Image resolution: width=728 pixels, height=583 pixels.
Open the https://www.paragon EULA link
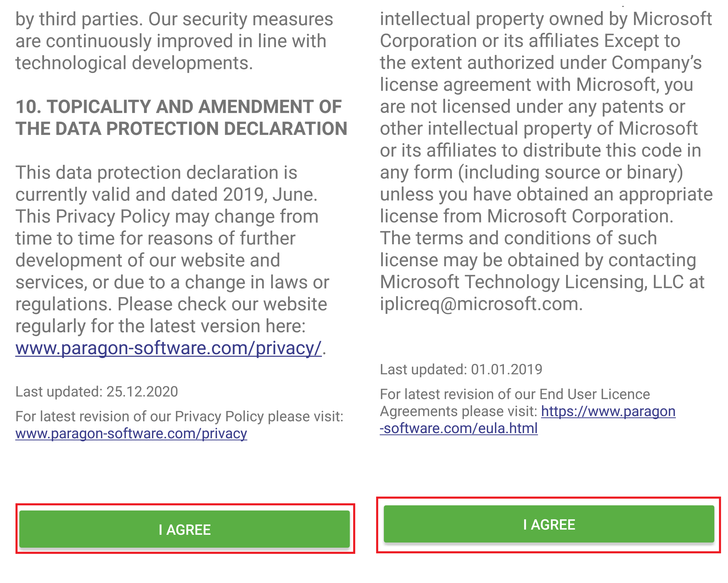point(608,411)
